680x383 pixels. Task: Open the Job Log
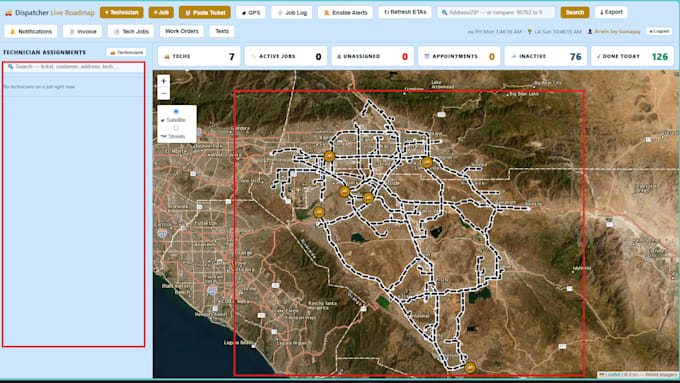click(x=292, y=13)
